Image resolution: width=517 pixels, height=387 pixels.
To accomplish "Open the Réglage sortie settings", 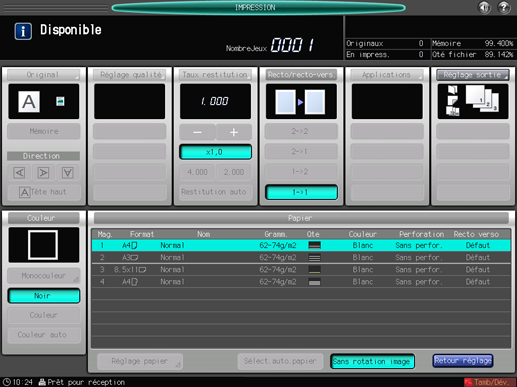I will (473, 75).
